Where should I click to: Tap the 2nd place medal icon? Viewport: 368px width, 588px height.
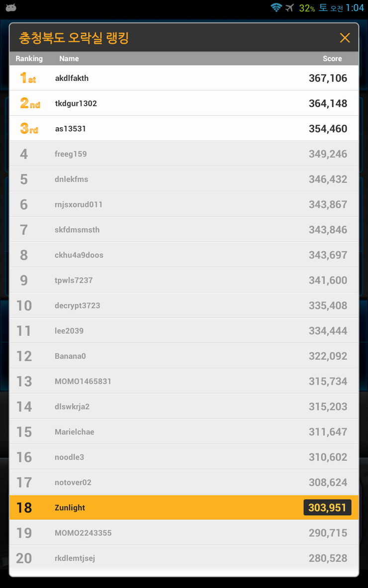click(x=30, y=103)
